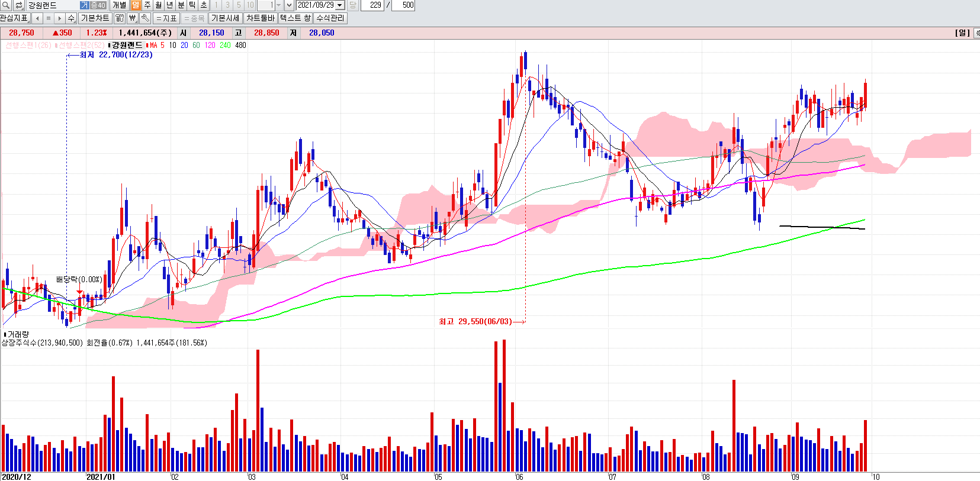The width and height of the screenshot is (980, 481).
Task: Click the 고 high price label
Action: tap(238, 33)
